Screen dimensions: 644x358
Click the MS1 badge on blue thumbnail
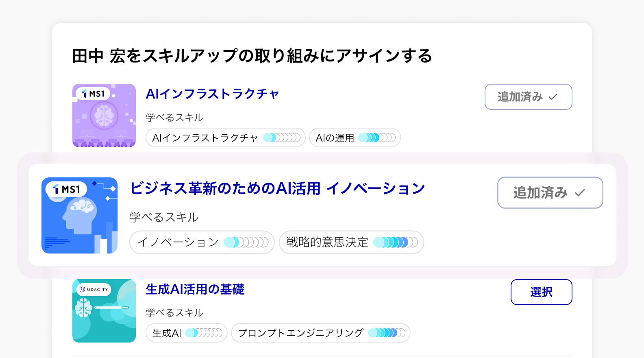pos(66,189)
